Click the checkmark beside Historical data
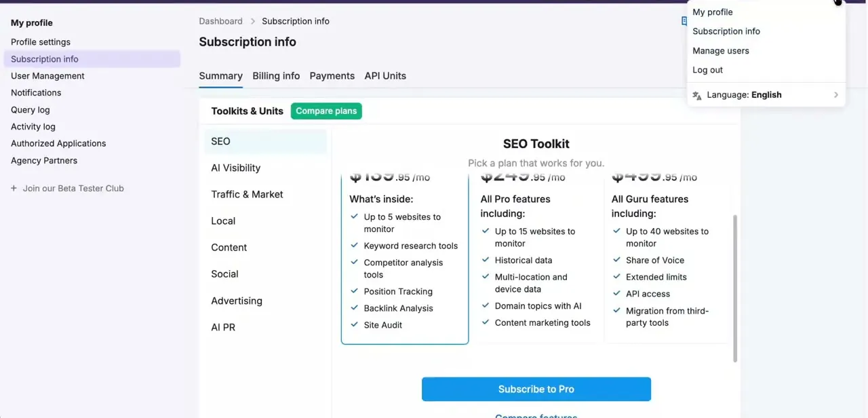The width and height of the screenshot is (868, 418). coord(486,260)
